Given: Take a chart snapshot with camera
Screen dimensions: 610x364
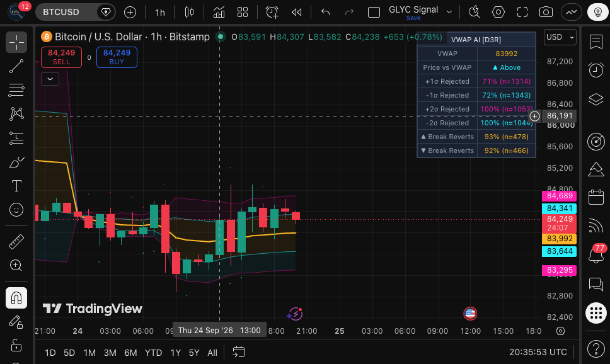Looking at the screenshot, I should coord(546,12).
